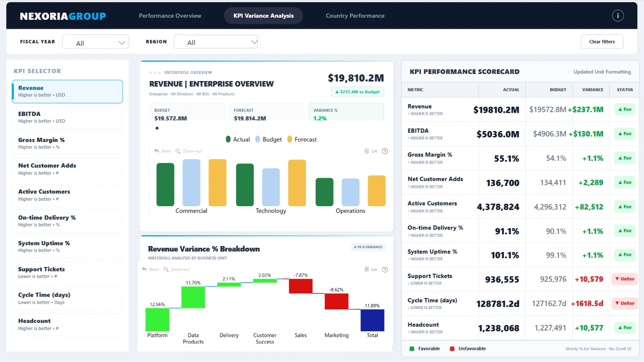Select the Gross Margin % KPI card
The width and height of the screenshot is (644, 362).
[67, 143]
